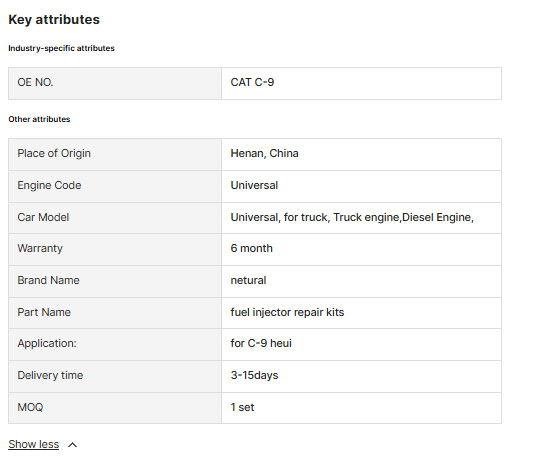Select the CAT C-9 value cell
The image size is (546, 465).
pyautogui.click(x=361, y=84)
